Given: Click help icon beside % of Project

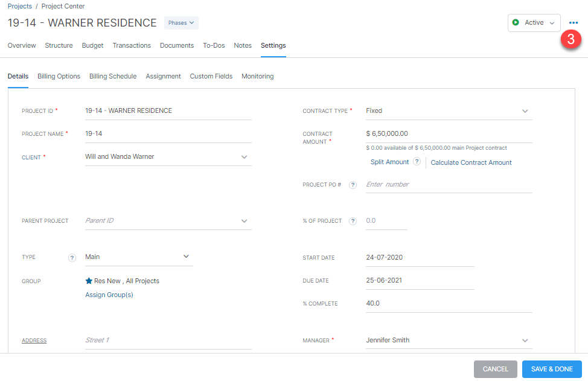Looking at the screenshot, I should pyautogui.click(x=353, y=221).
